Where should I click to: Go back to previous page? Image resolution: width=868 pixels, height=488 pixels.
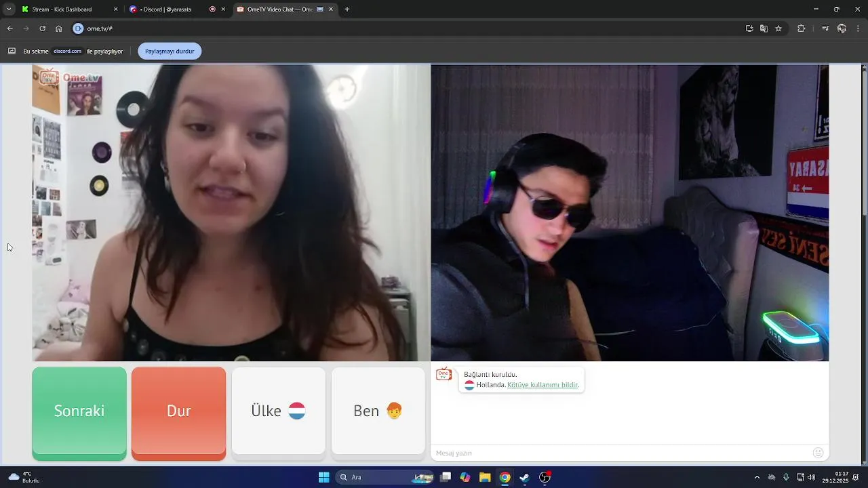[x=10, y=28]
